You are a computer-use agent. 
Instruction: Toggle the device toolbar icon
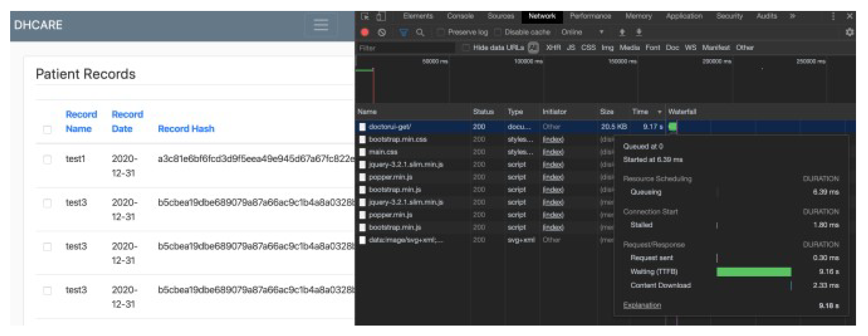[381, 16]
